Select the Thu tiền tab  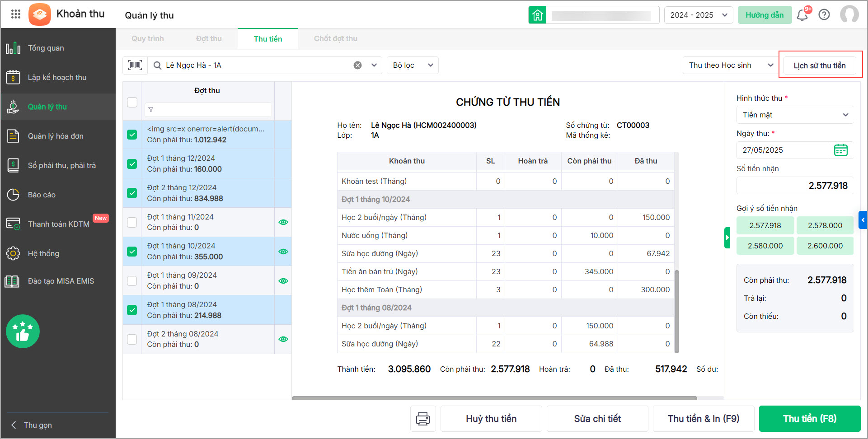[268, 39]
